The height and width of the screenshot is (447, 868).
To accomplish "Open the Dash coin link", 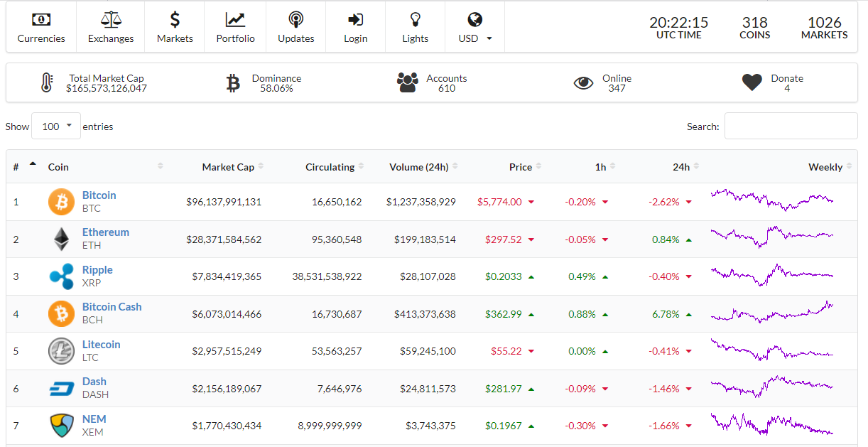I will click(x=94, y=382).
